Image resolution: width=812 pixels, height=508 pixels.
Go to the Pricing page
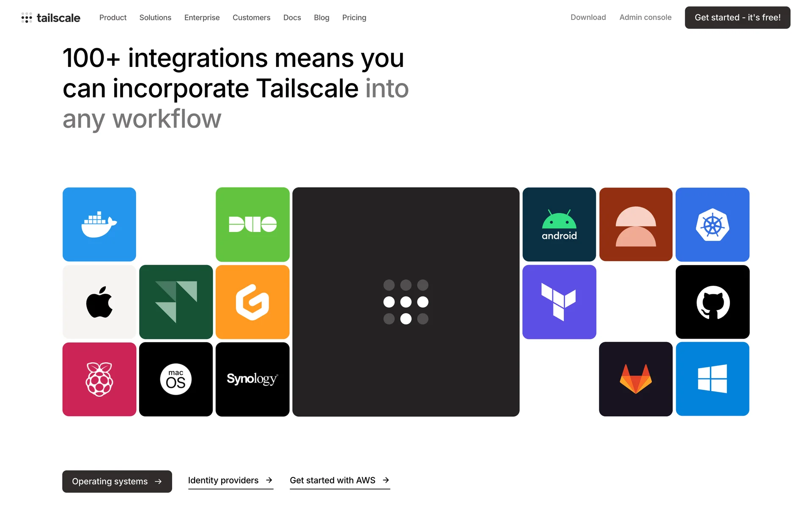pyautogui.click(x=354, y=18)
